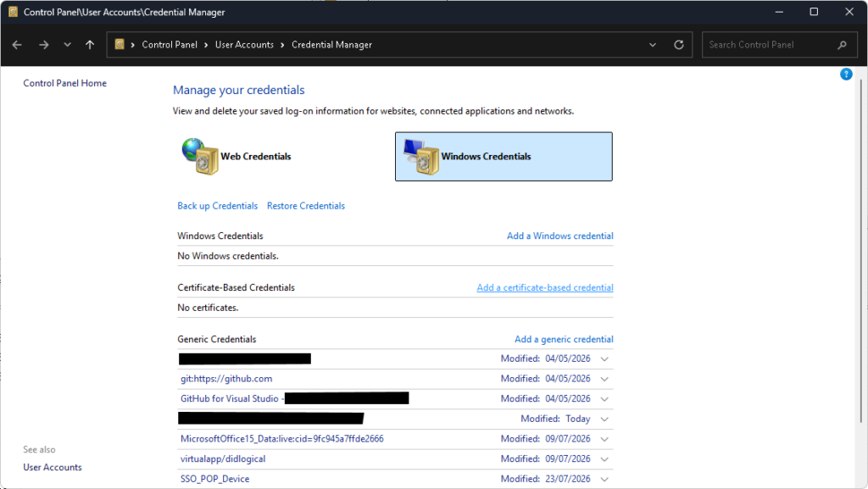868x489 pixels.
Task: Go up one level with the Up arrow
Action: point(90,45)
